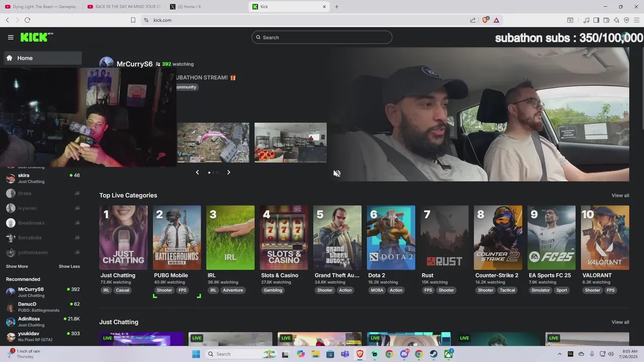Switch to the Home / X tab
The height and width of the screenshot is (362, 644).
(206, 7)
